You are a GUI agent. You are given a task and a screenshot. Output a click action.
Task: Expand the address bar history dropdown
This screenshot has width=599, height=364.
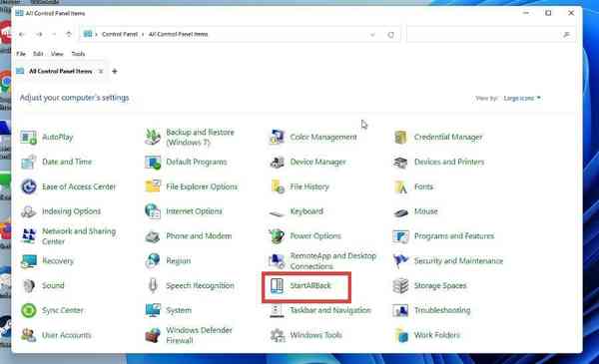click(372, 35)
